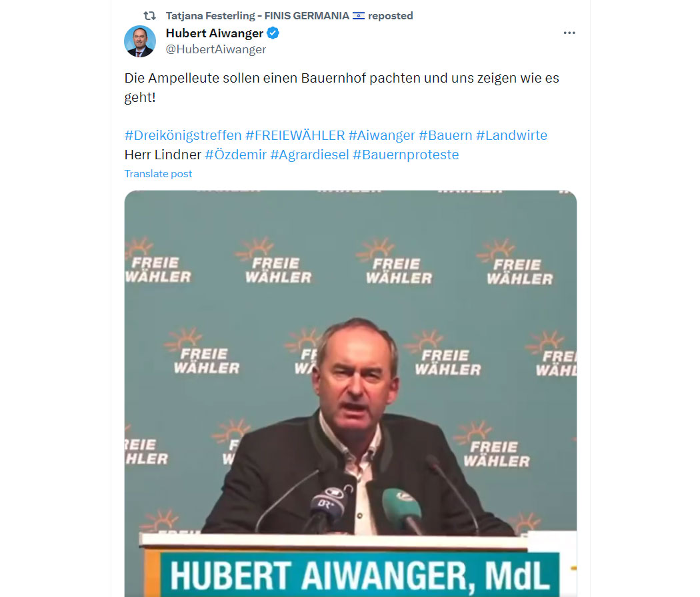700x597 pixels.
Task: Click Translate post
Action: tap(158, 173)
